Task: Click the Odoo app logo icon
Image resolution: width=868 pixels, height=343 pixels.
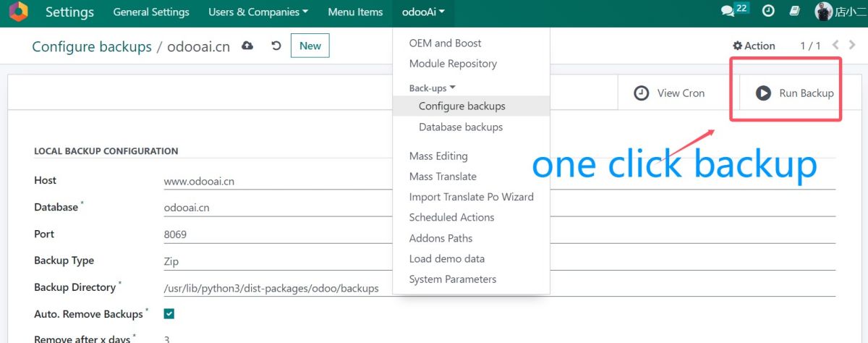Action: point(18,12)
